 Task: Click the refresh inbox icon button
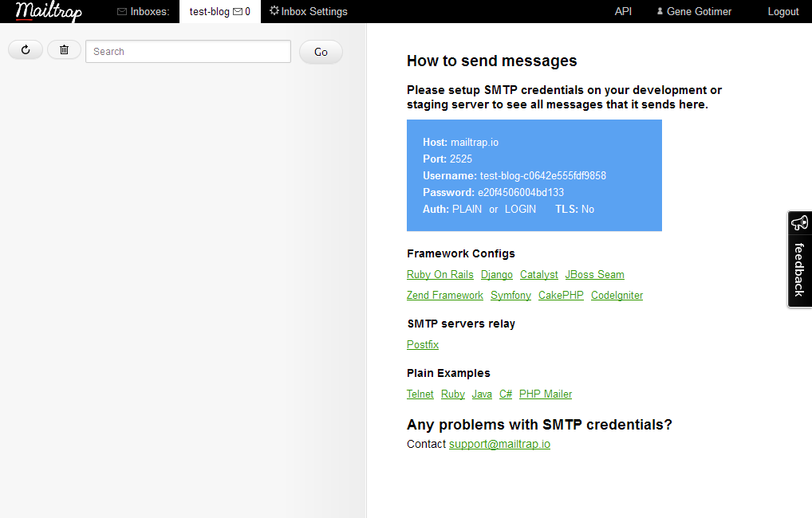26,49
